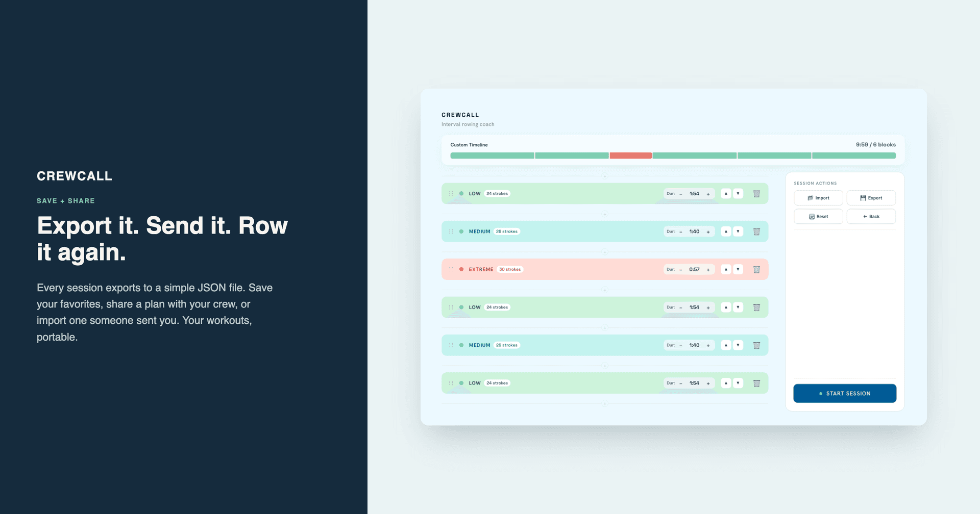Viewport: 980px width, 514px height.
Task: Select the first green timeline segment
Action: 492,156
